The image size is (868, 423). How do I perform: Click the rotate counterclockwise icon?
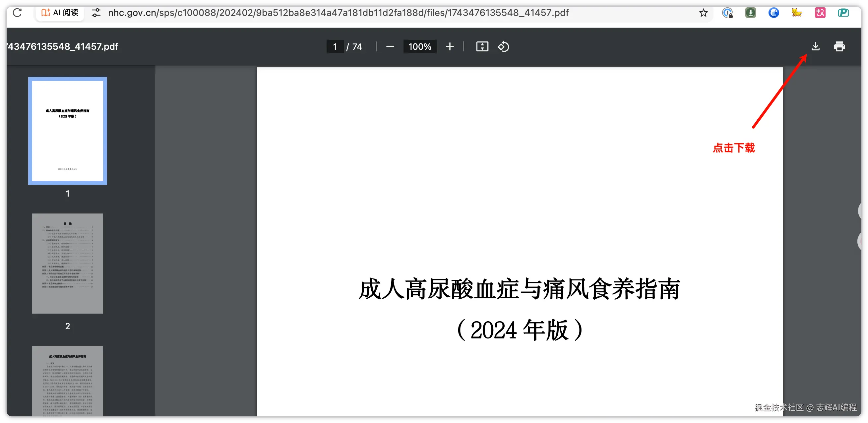[x=503, y=46]
